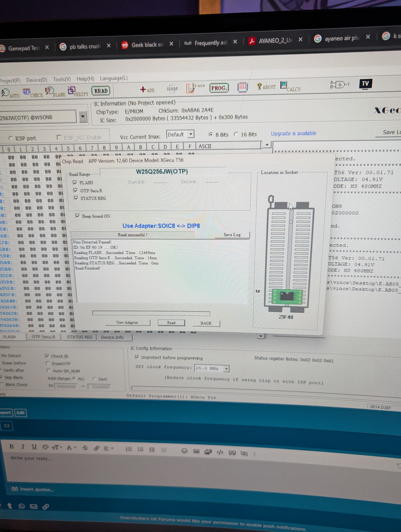The width and height of the screenshot is (401, 532).
Task: Click the insert image icon
Action: click(x=196, y=451)
